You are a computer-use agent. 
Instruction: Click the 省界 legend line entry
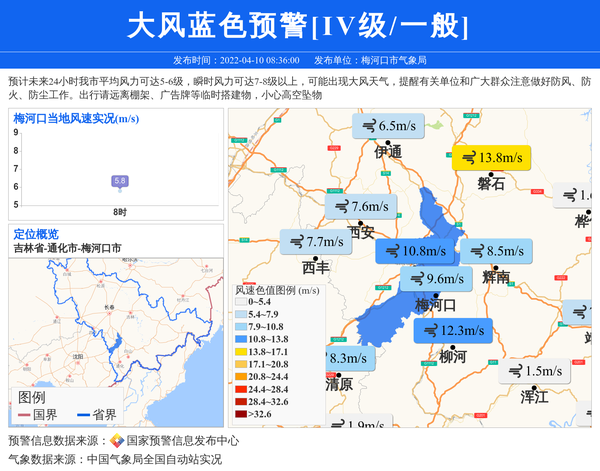(96, 414)
